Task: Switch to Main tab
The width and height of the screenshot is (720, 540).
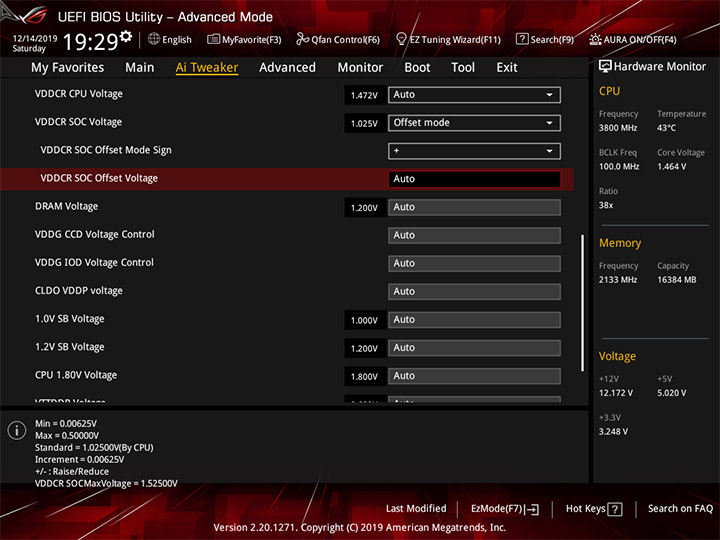Action: [140, 68]
